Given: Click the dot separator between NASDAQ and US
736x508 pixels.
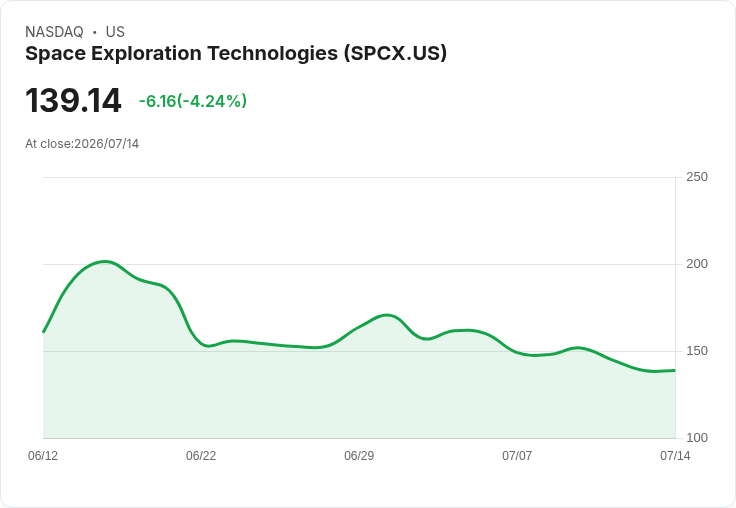Looking at the screenshot, I should tap(95, 32).
